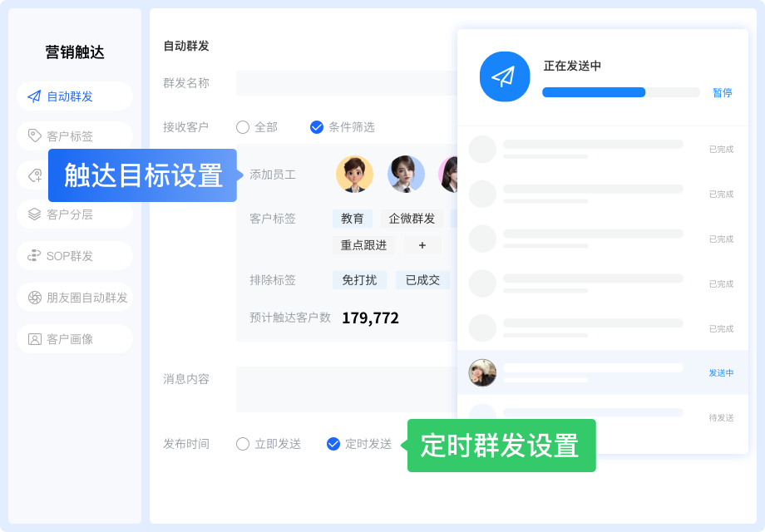This screenshot has width=765, height=532.
Task: Go to the 客户分层 section
Action: point(75,214)
